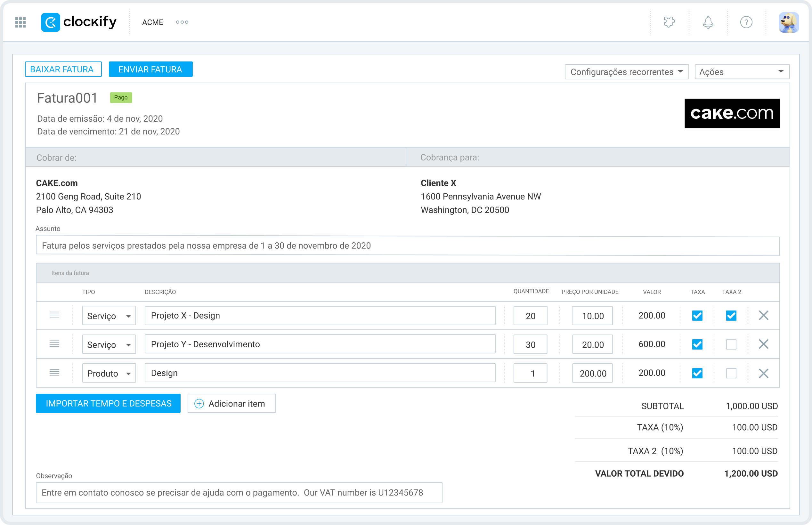This screenshot has height=525, width=812.
Task: Click the puzzle piece add-ons icon
Action: (669, 22)
